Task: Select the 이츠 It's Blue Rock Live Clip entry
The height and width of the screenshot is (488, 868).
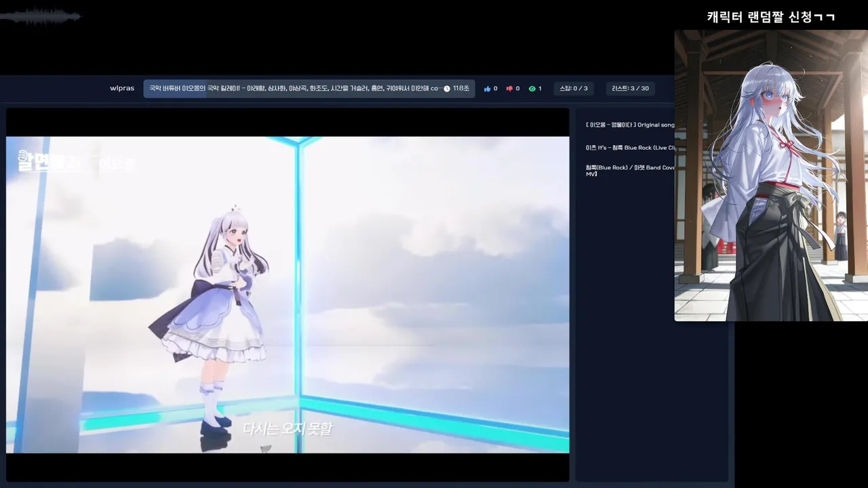Action: pos(630,148)
